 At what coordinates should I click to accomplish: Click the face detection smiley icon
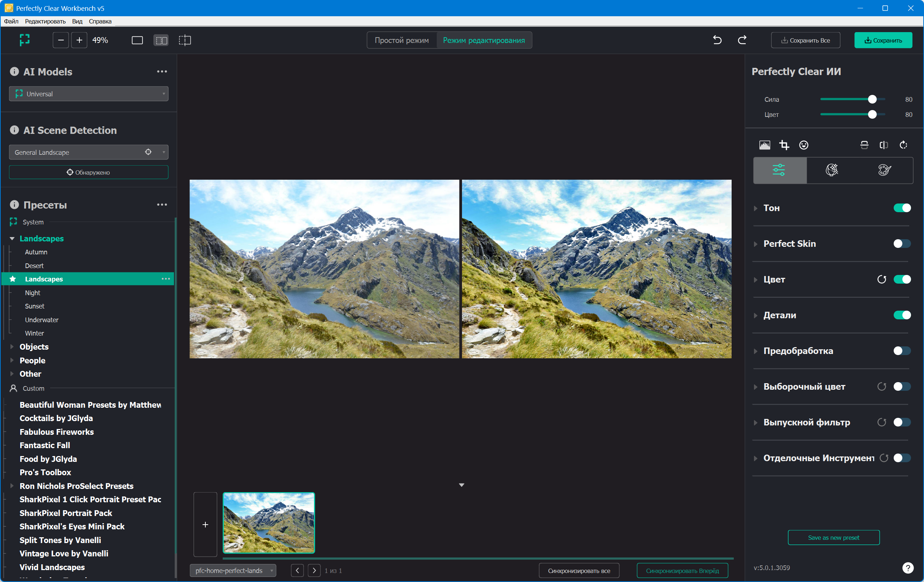(803, 145)
